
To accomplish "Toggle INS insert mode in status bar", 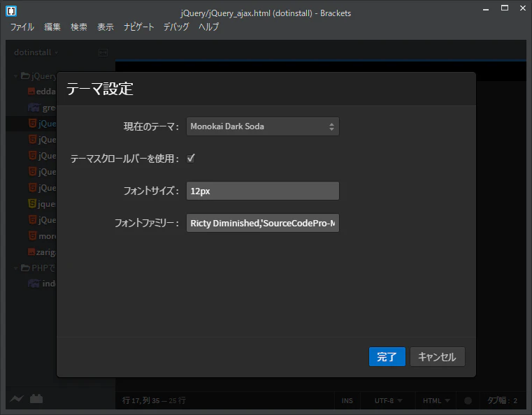I will 347,401.
